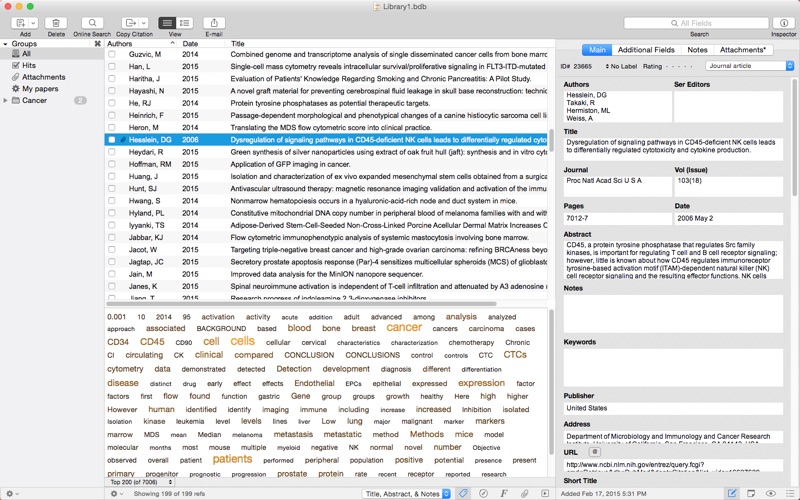Click the reference list vertical scrollbar
This screenshot has height=500, width=800.
551,140
